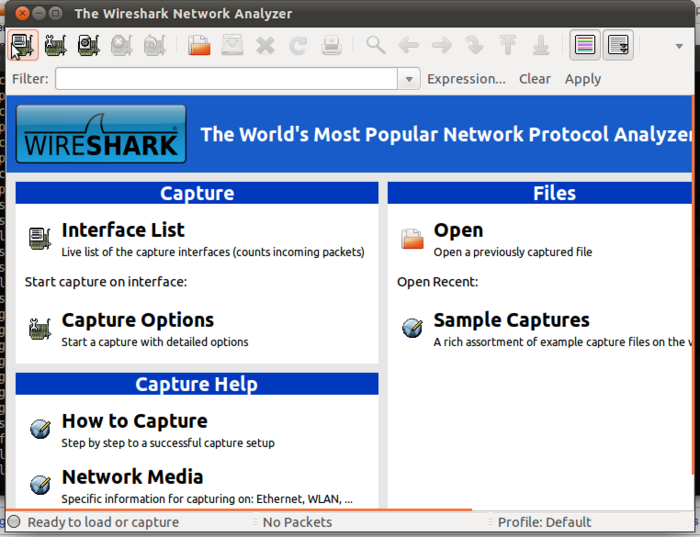Screen dimensions: 700x537
Task: Click the Open file folder icon
Action: [412, 238]
